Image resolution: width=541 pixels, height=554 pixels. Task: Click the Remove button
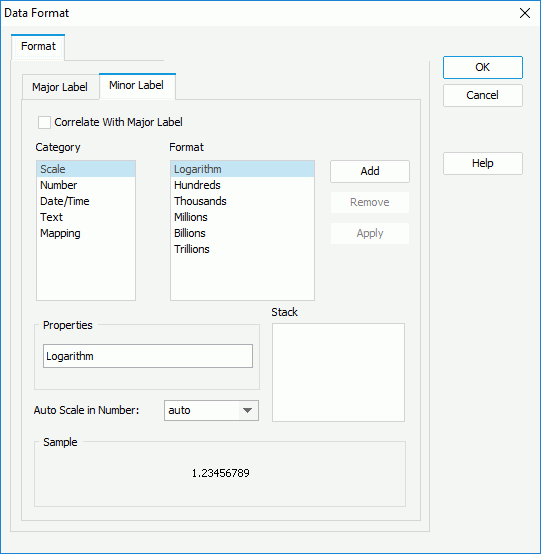(x=370, y=202)
